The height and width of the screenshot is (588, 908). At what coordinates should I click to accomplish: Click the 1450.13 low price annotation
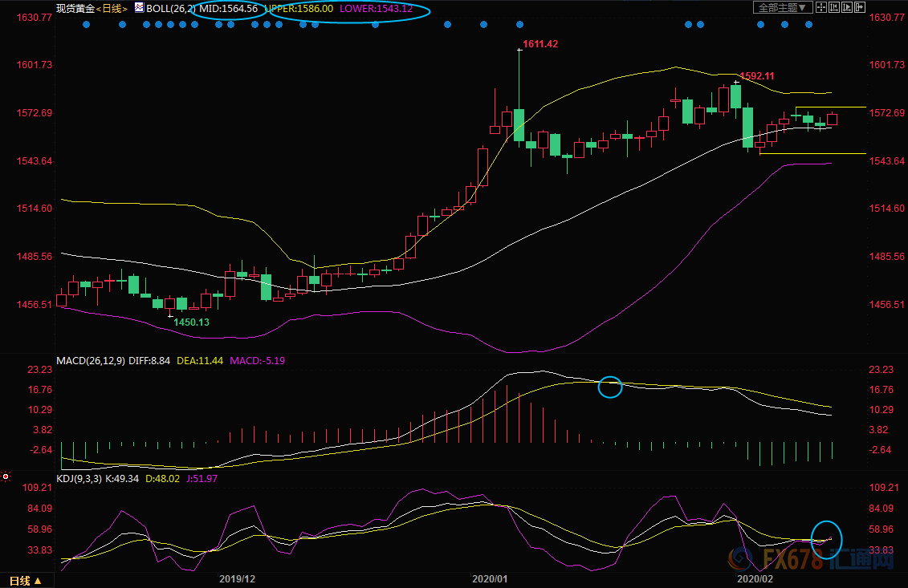[192, 322]
